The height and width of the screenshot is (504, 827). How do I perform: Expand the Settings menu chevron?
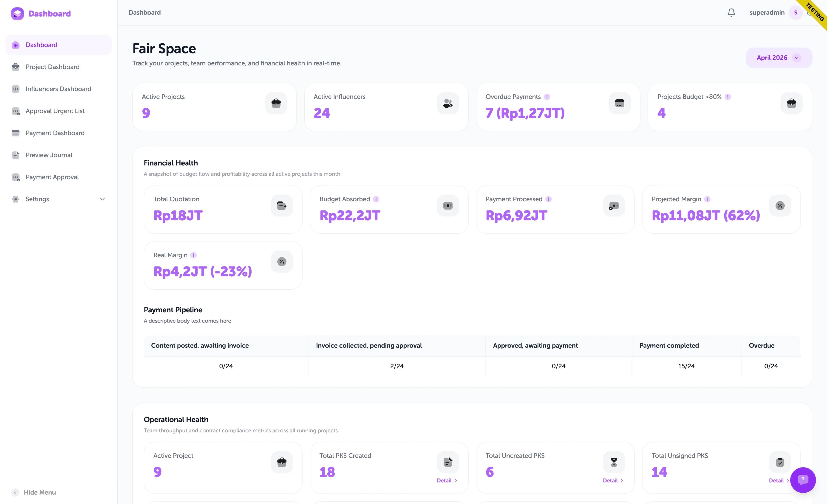pos(102,199)
